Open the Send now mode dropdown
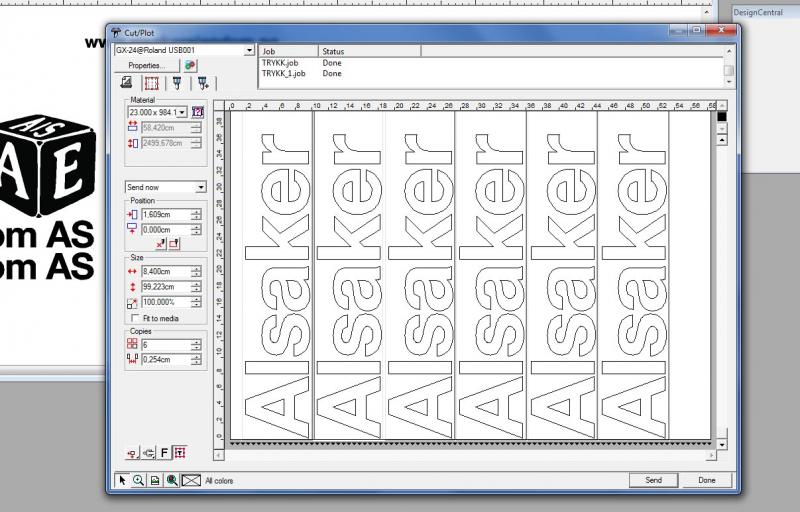The image size is (800, 512). [x=201, y=187]
